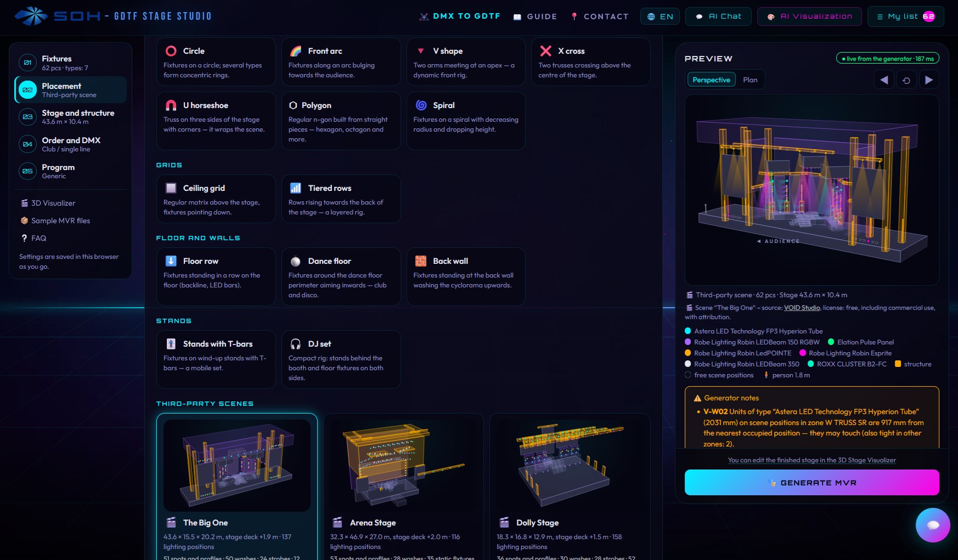Follow the VOID Studio source link
958x560 pixels.
tap(802, 308)
